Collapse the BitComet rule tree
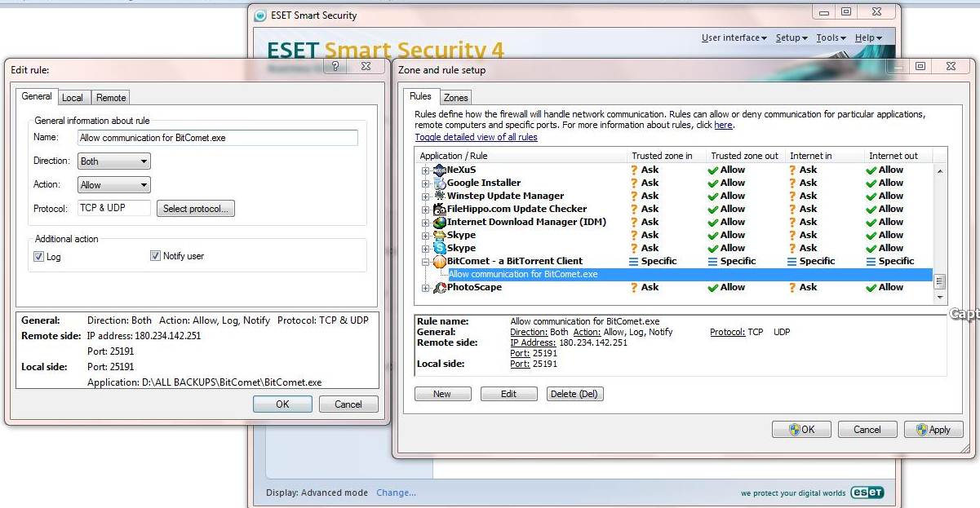This screenshot has height=508, width=980. (x=425, y=262)
